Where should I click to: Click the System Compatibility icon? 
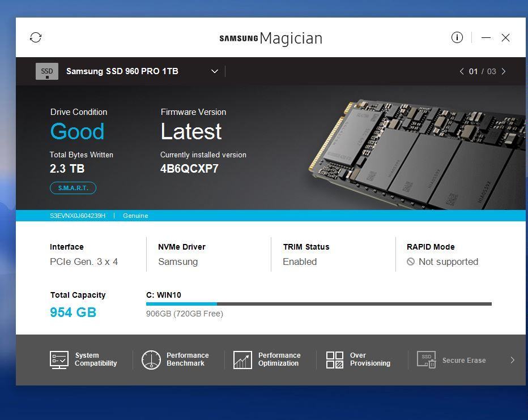point(59,360)
